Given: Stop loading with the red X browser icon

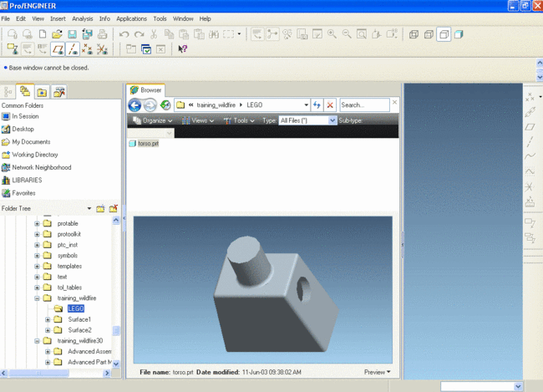Looking at the screenshot, I should pos(330,105).
